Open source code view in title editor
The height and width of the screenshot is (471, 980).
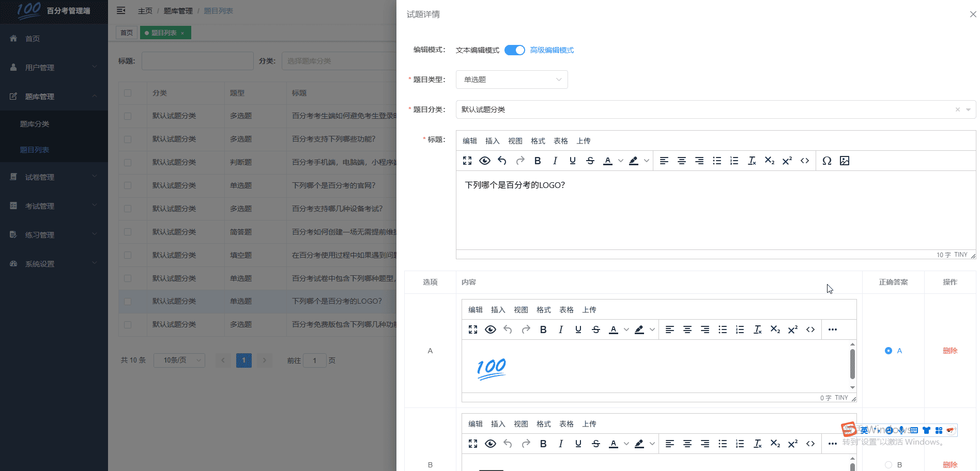pyautogui.click(x=804, y=161)
